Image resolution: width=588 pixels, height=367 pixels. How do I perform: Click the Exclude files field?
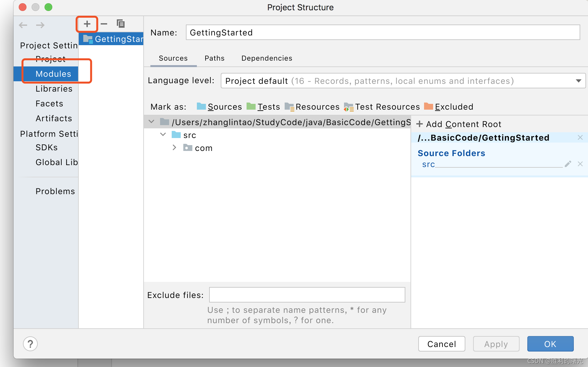(307, 295)
